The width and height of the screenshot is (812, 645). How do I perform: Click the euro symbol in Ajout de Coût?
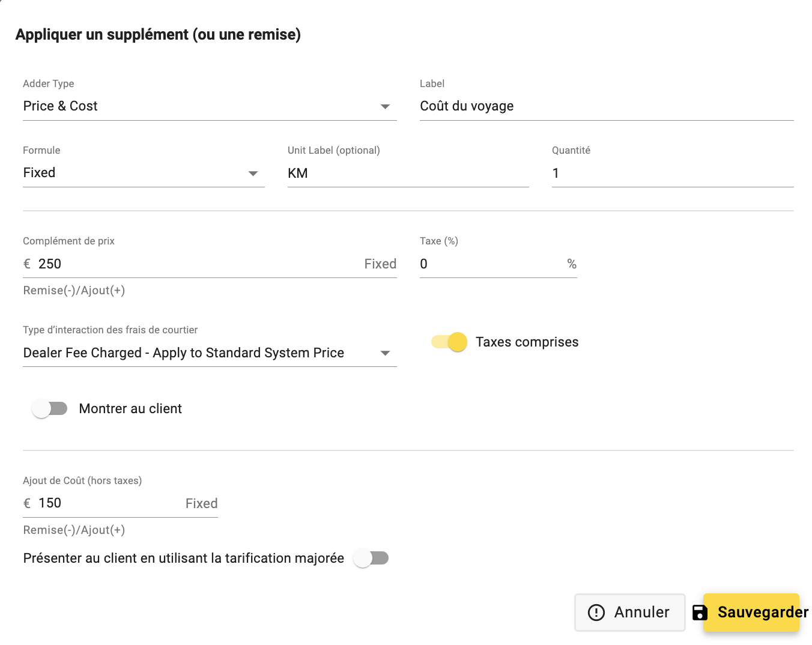(x=27, y=503)
